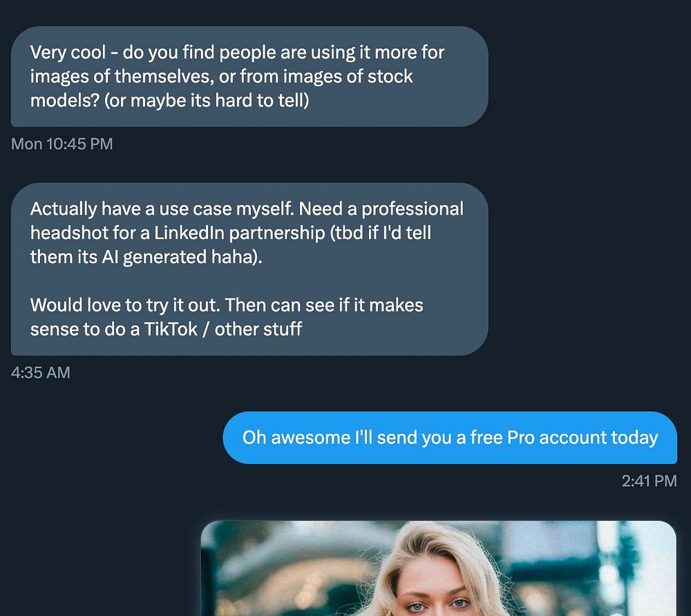
Task: Click the word "TikTok" in the message
Action: pyautogui.click(x=171, y=329)
